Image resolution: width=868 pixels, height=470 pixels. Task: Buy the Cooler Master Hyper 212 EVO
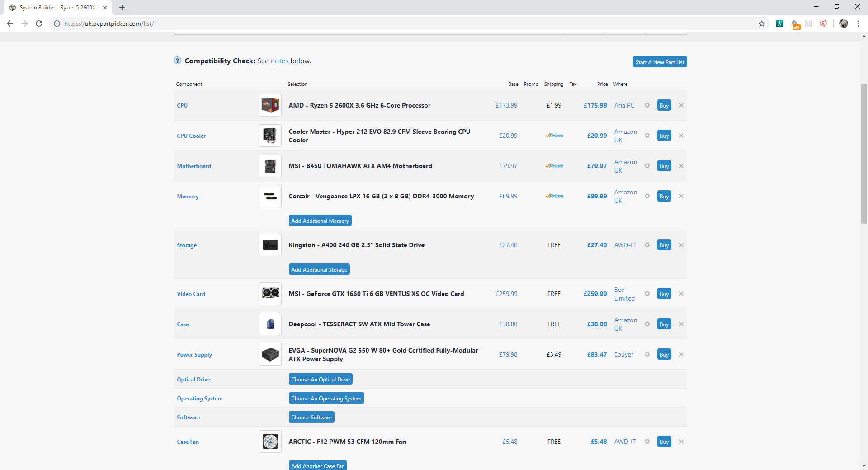tap(664, 136)
